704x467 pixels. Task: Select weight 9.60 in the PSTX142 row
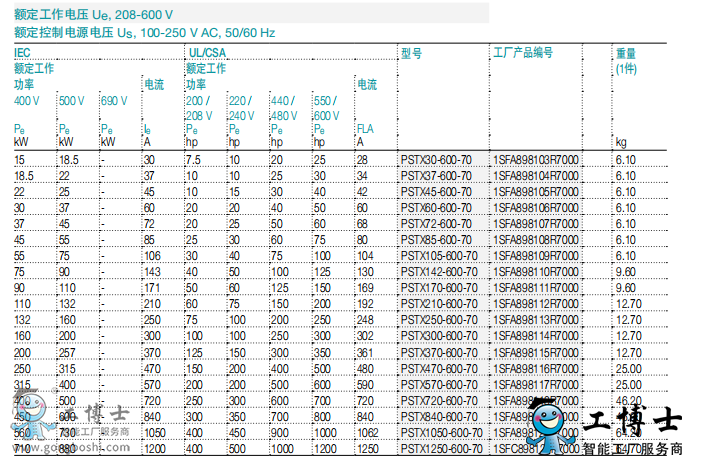tap(626, 272)
